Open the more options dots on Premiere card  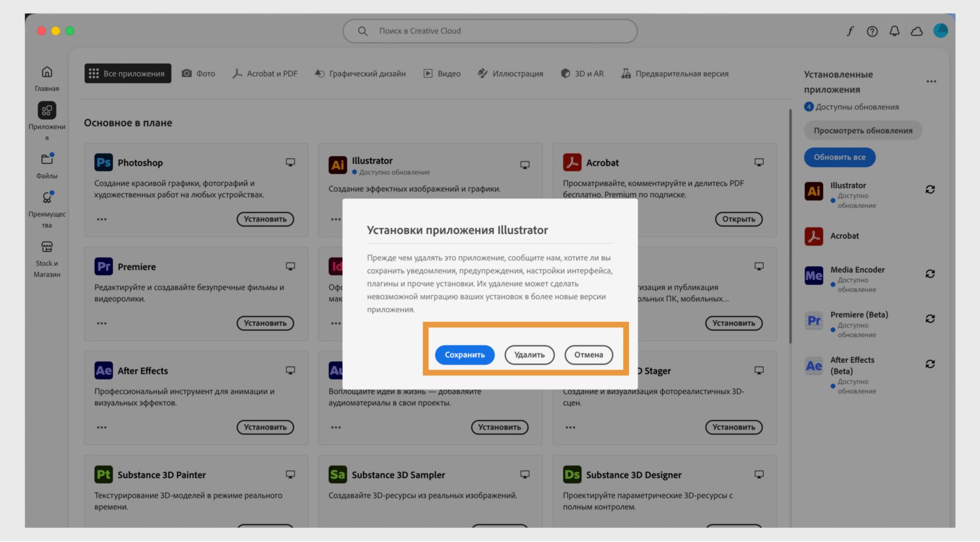[102, 324]
